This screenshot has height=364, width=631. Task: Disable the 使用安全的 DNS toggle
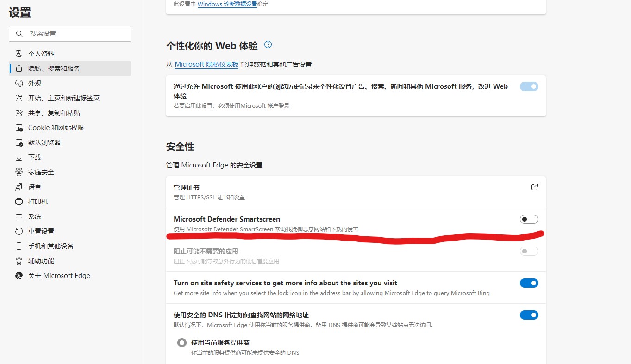(529, 315)
